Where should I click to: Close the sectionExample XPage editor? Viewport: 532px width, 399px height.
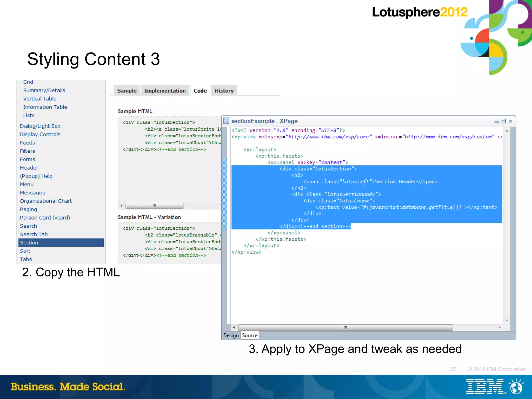click(510, 121)
